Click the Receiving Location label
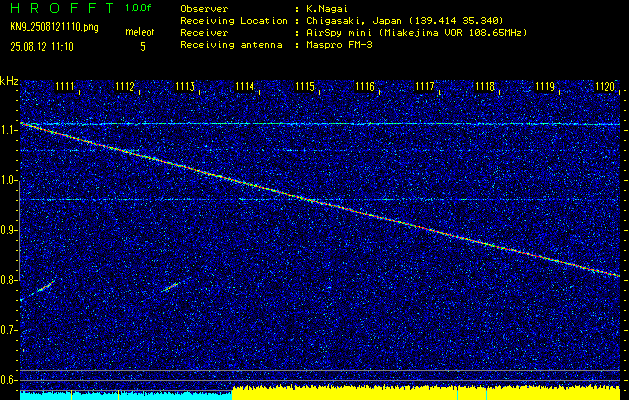This screenshot has width=629, height=400. (x=234, y=20)
